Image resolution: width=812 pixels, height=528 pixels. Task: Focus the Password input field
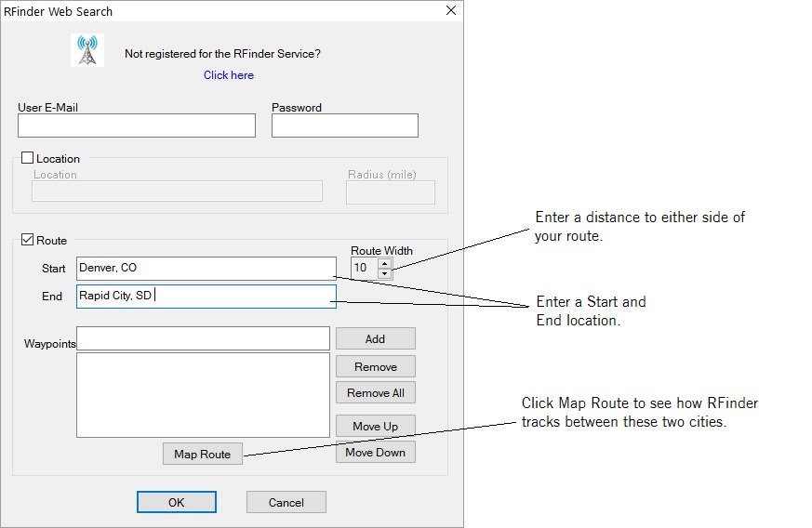pos(345,125)
